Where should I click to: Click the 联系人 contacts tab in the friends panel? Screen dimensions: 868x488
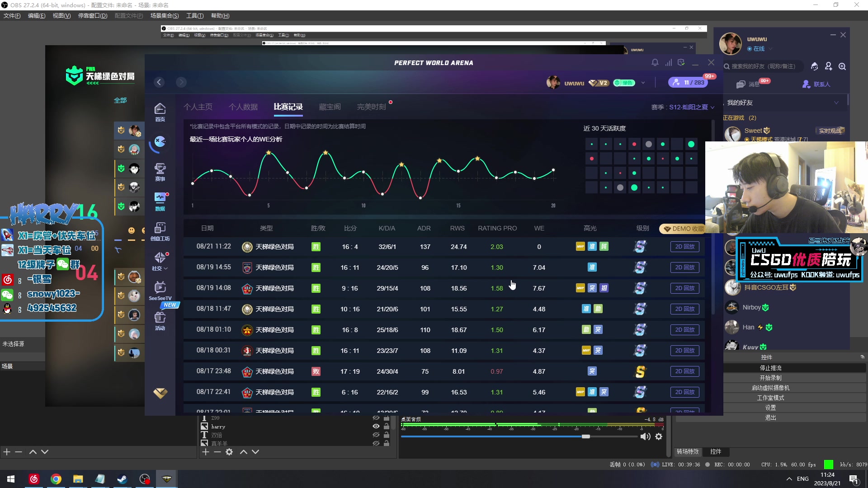[x=816, y=84]
